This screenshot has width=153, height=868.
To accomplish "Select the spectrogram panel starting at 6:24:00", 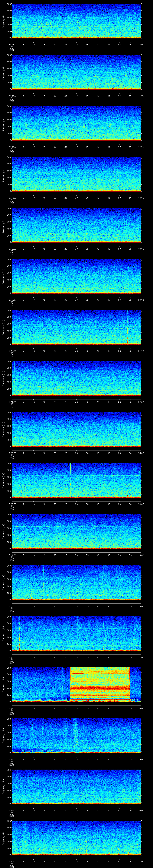I will [77, 531].
